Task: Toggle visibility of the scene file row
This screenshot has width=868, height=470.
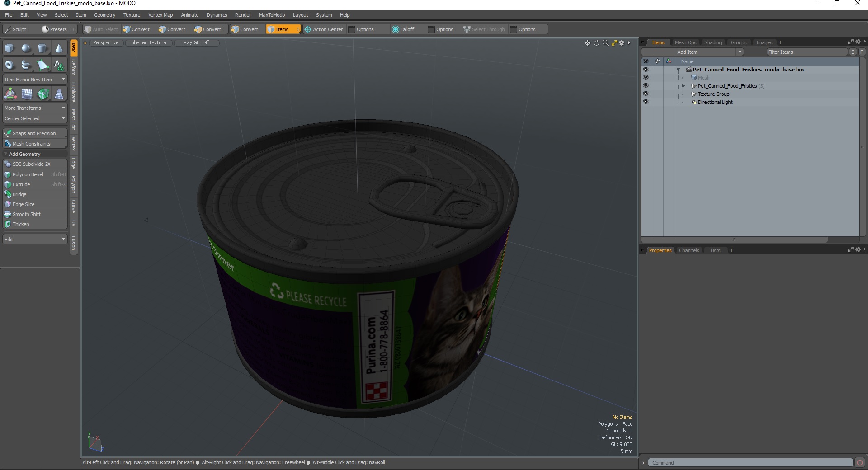Action: click(646, 70)
